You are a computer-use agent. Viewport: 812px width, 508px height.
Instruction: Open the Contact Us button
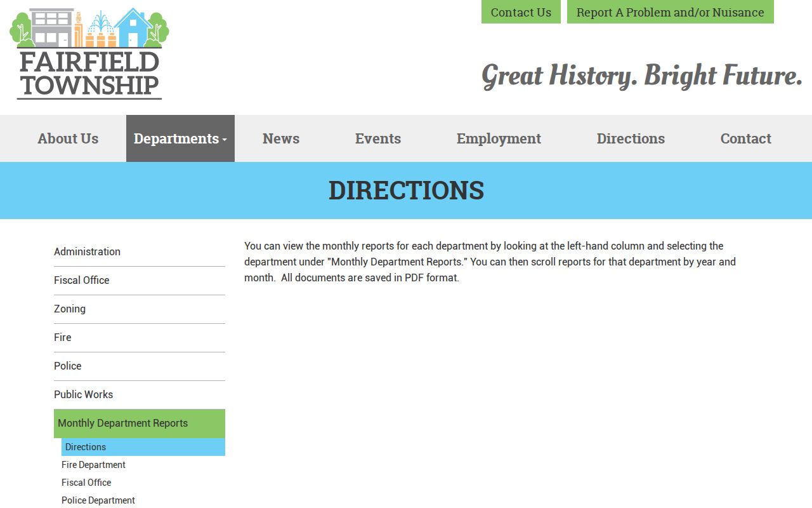[521, 12]
